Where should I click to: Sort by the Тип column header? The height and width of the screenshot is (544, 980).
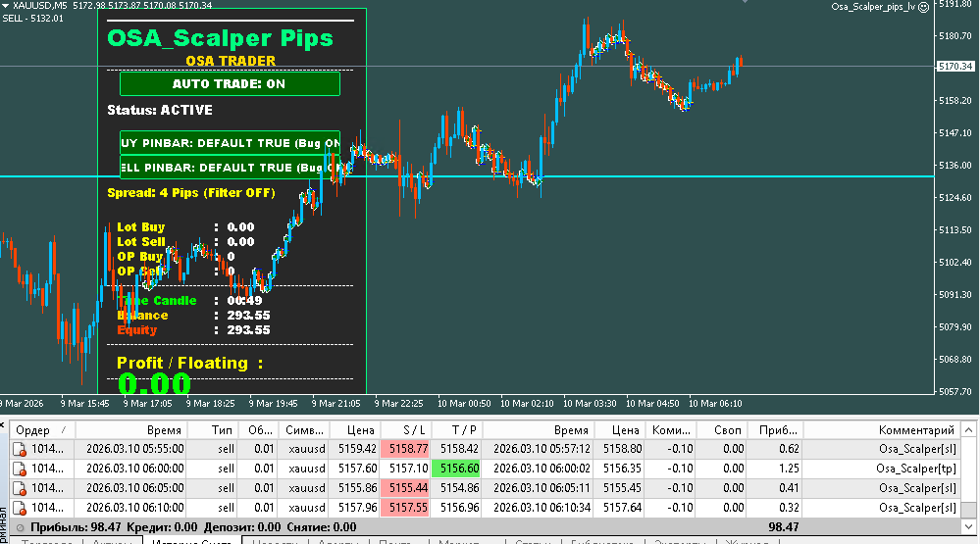[x=213, y=430]
